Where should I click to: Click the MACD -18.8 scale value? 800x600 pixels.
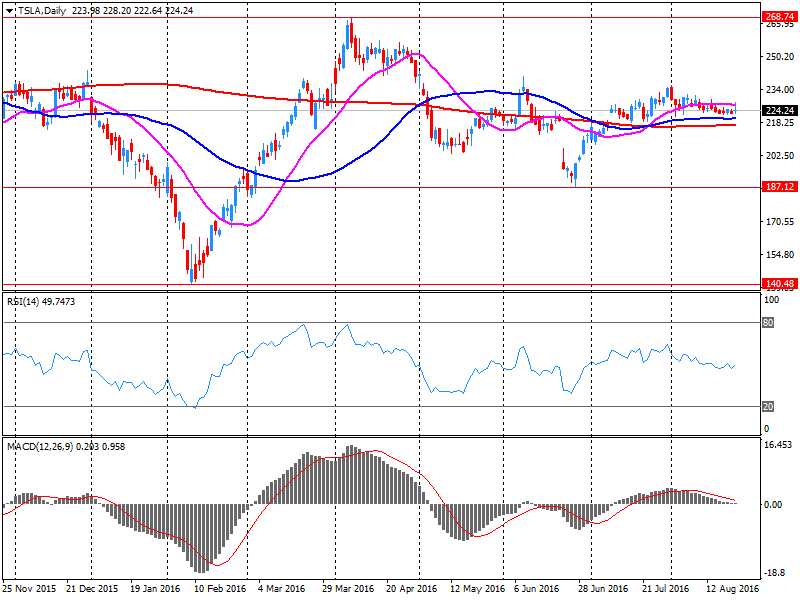tap(774, 573)
